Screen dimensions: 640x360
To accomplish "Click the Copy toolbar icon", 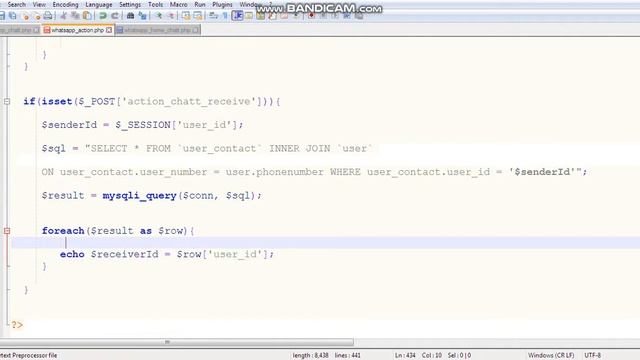I will 76,16.
